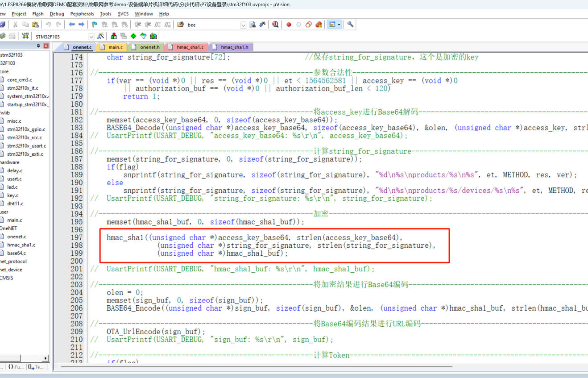Screen dimensions: 588x378
Task: Click the 'return 1;' statement in code
Action: pos(141,96)
